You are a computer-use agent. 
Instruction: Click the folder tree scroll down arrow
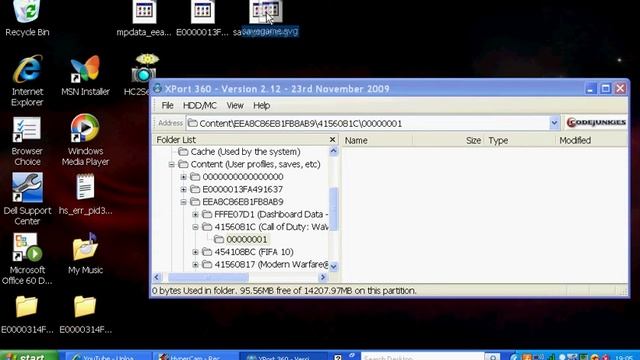(x=333, y=267)
